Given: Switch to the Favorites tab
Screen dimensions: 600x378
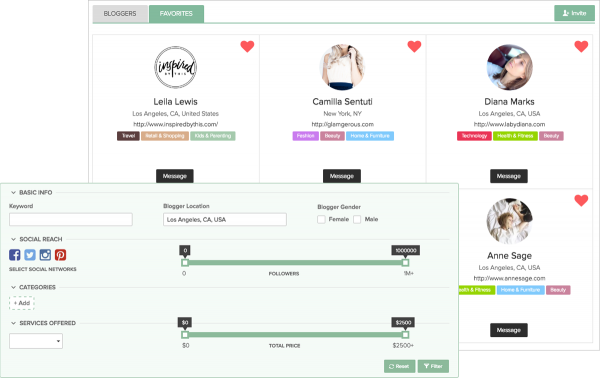Looking at the screenshot, I should [176, 14].
